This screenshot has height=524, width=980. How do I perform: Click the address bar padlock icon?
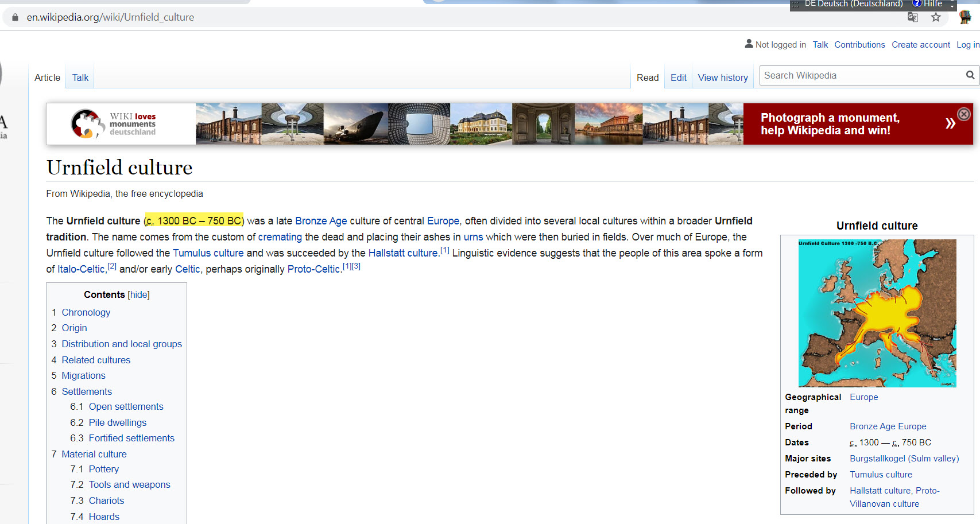click(16, 17)
